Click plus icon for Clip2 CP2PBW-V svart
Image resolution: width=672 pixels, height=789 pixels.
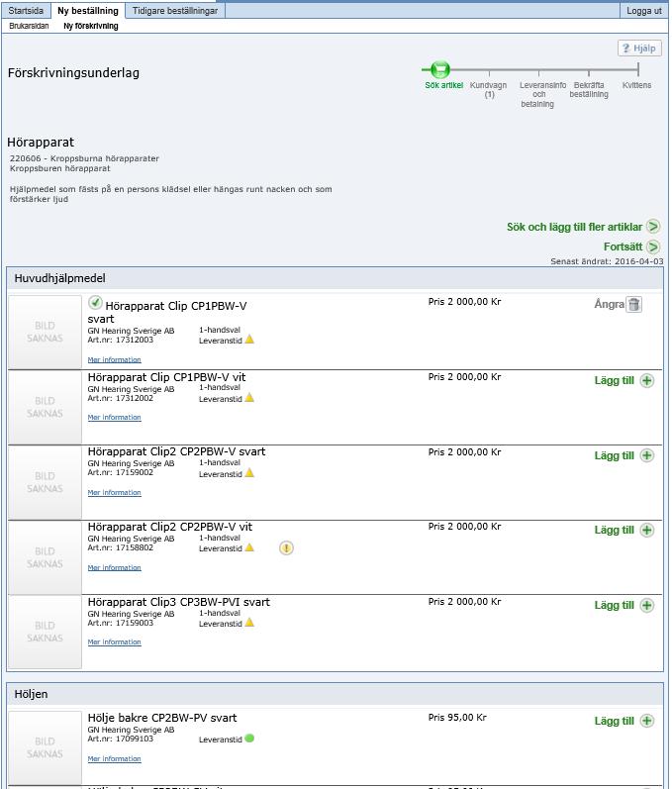click(647, 456)
